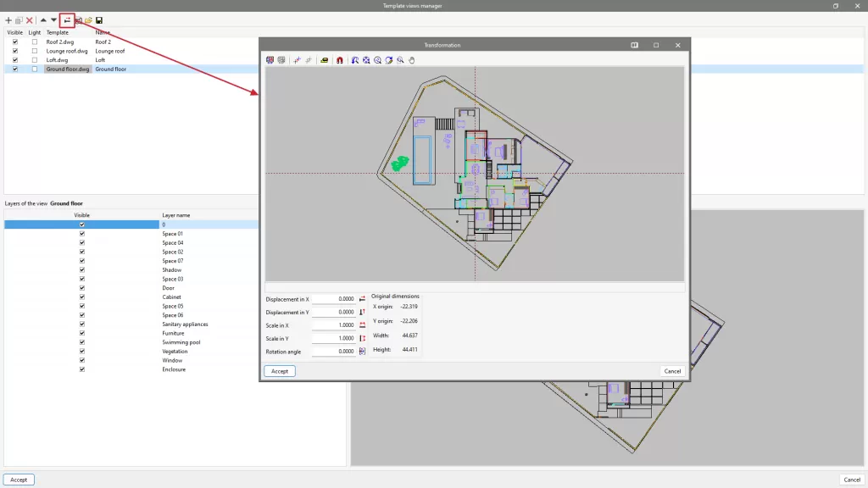Save templates using the floppy disk icon

(x=99, y=20)
